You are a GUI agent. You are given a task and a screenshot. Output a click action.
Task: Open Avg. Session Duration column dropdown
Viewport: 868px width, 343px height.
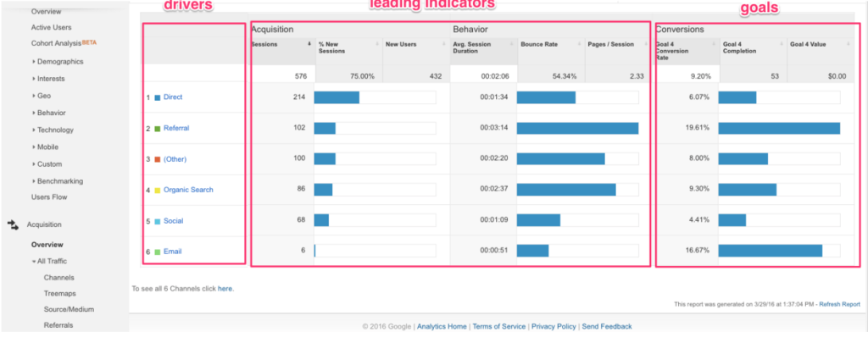tap(512, 44)
